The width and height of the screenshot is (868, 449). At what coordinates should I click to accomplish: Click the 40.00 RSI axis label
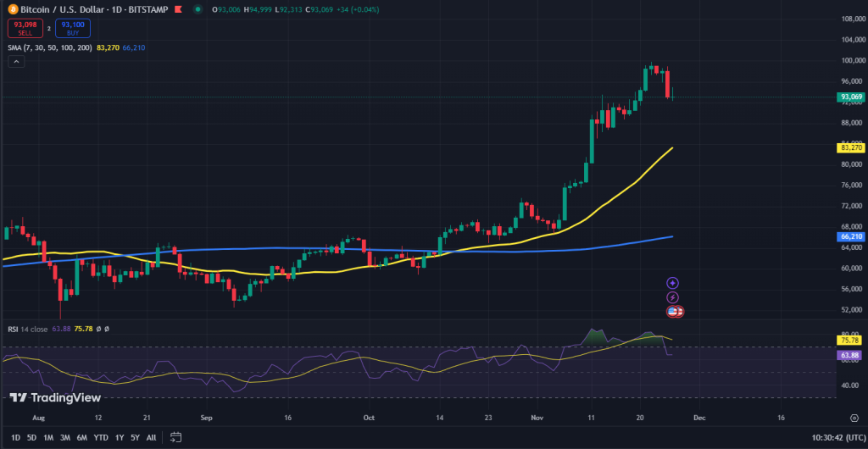coord(849,385)
